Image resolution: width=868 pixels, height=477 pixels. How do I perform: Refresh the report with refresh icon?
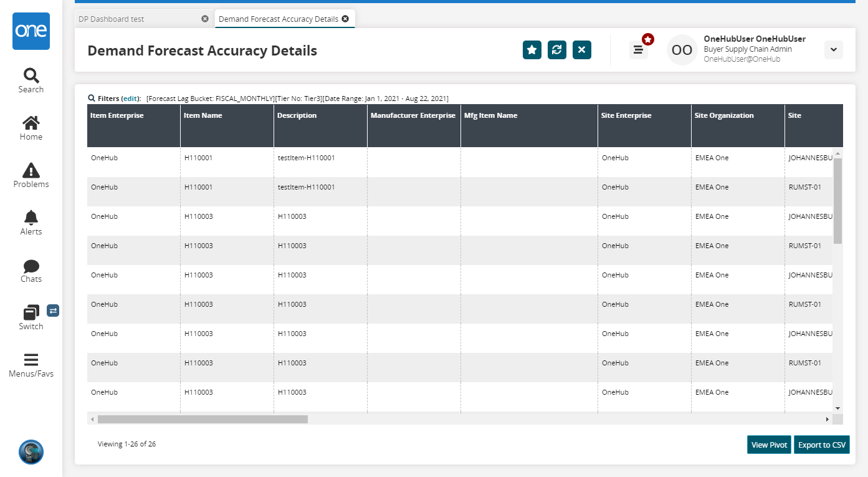(x=556, y=50)
